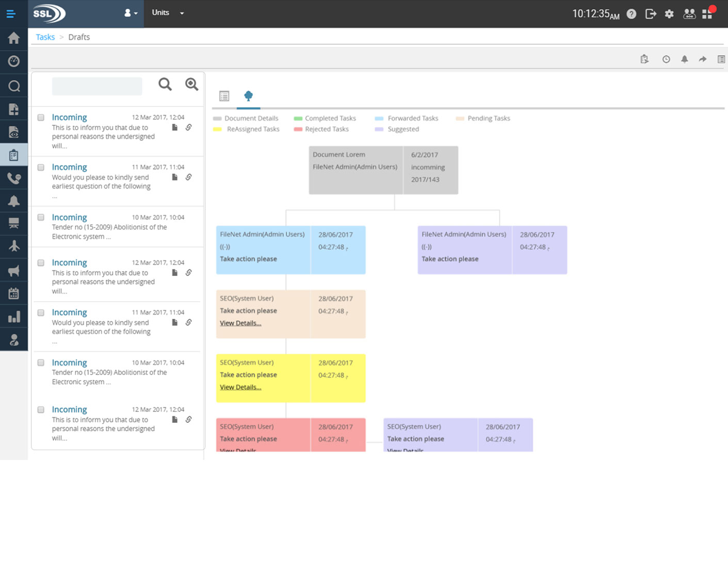Open the new document sidebar icon
Viewport: 728px width, 577px height.
click(14, 109)
